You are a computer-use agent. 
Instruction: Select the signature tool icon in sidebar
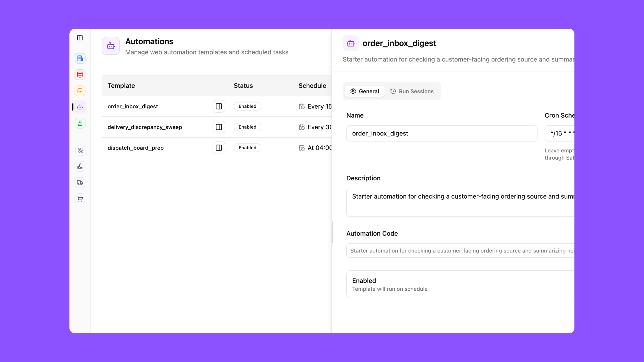click(80, 166)
